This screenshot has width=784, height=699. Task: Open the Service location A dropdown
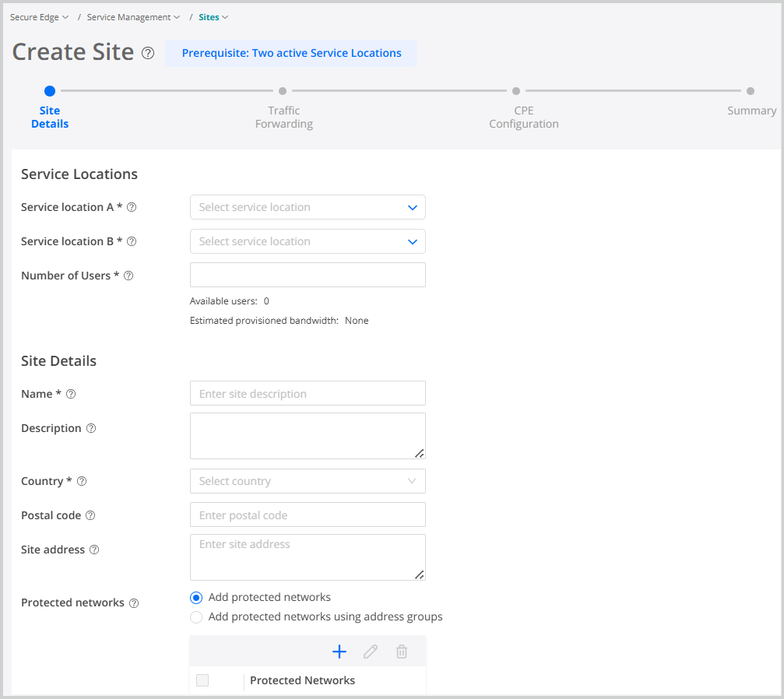click(x=308, y=207)
